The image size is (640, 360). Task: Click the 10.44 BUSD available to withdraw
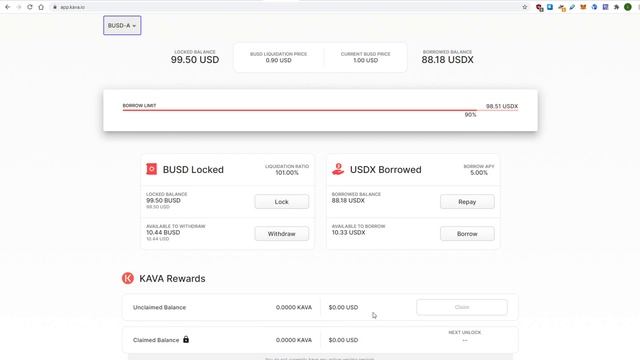[163, 232]
